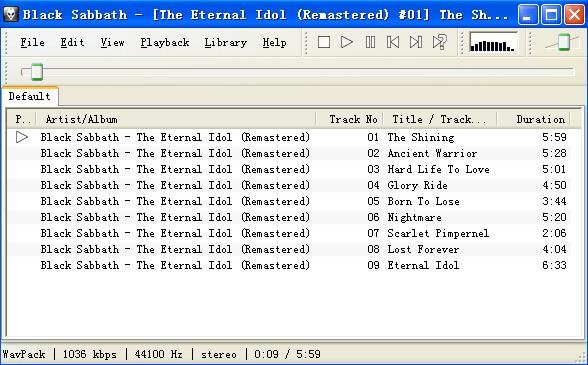This screenshot has height=365, width=588.
Task: Pause the track with Pause button
Action: tap(370, 42)
